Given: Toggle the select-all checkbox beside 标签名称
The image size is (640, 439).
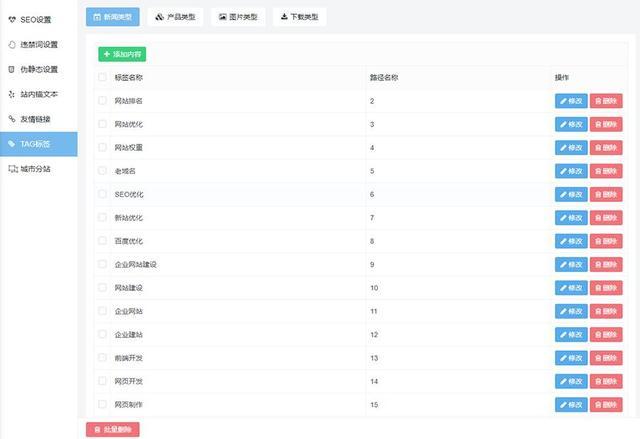Looking at the screenshot, I should (x=102, y=77).
